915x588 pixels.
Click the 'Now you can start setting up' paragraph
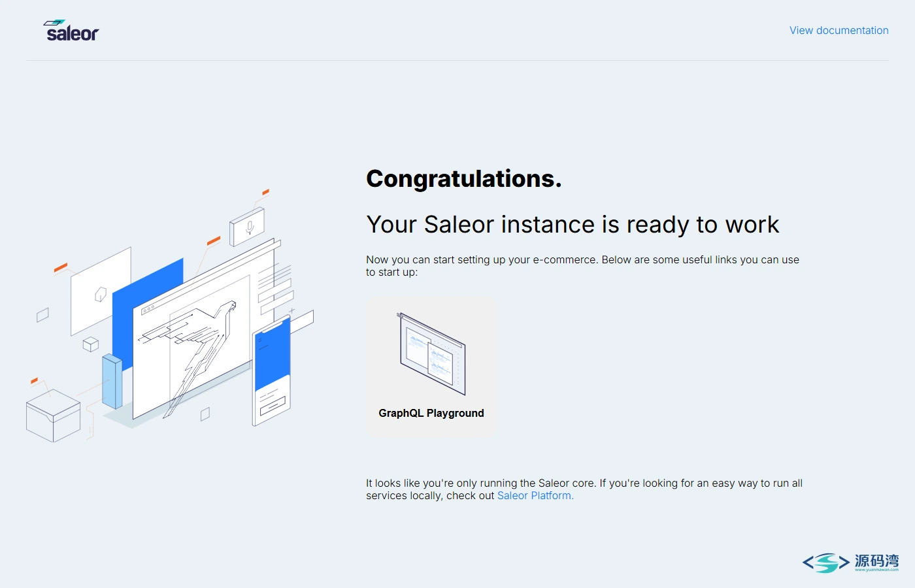click(582, 266)
